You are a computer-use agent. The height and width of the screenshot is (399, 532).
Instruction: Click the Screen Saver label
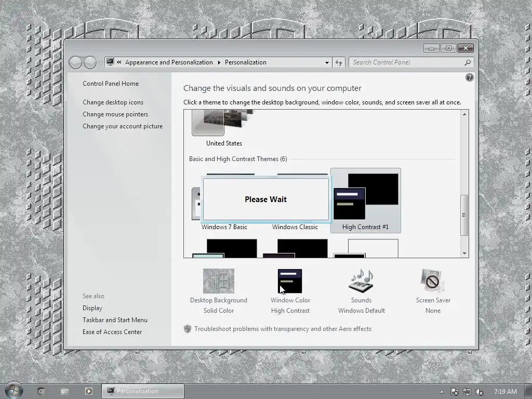pos(433,300)
